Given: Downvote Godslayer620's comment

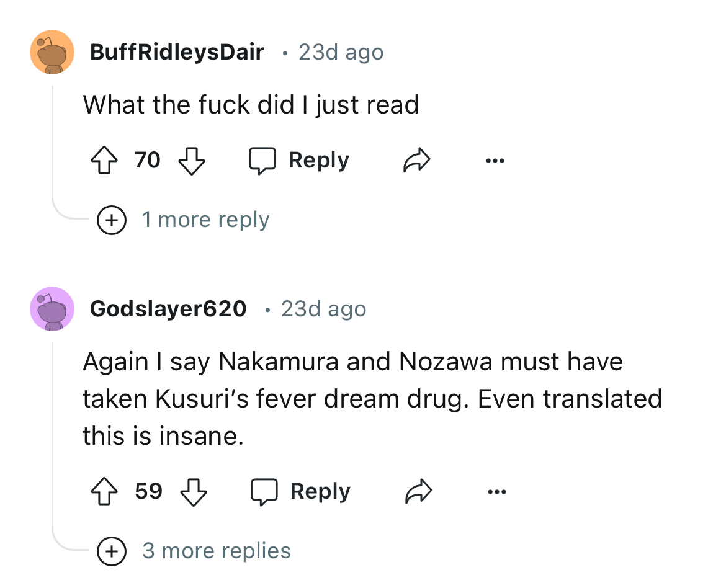Looking at the screenshot, I should click(x=192, y=492).
